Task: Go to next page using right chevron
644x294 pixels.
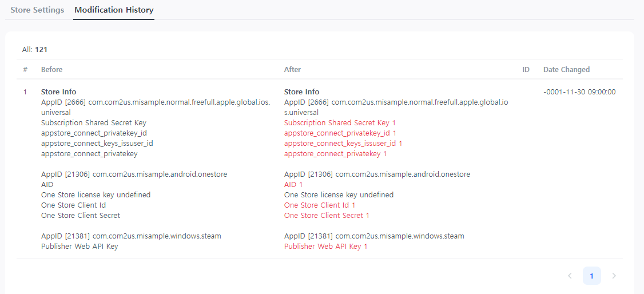Action: tap(614, 276)
